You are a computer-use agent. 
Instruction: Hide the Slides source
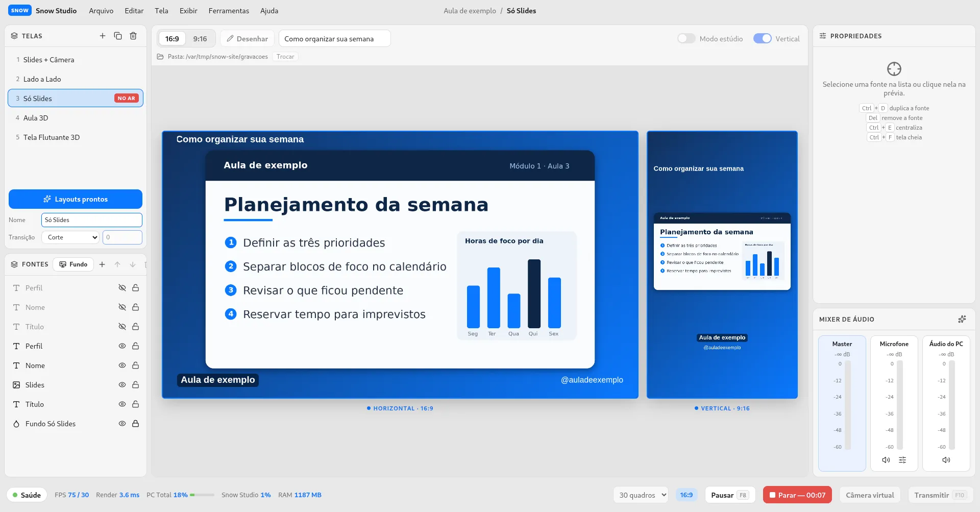(x=122, y=385)
